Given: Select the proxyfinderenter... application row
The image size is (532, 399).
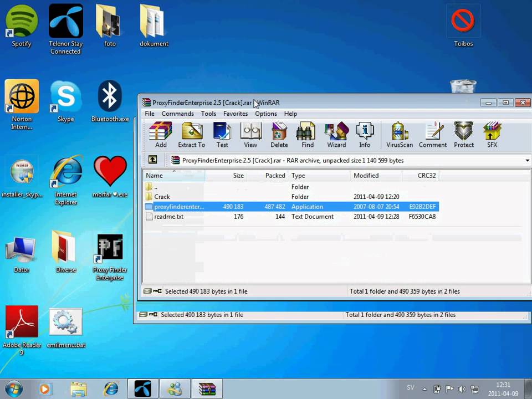Looking at the screenshot, I should pos(291,206).
